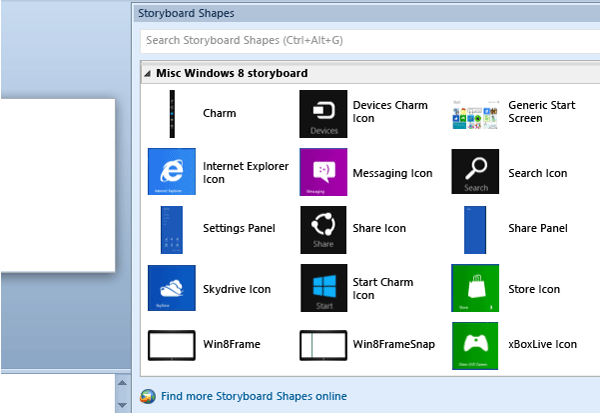Viewport: 600px width, 413px height.
Task: Click the Storyboard Shapes panel title
Action: (186, 13)
